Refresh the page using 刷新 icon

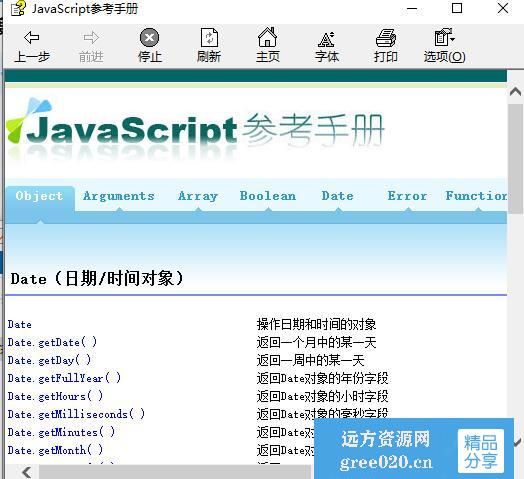pos(209,37)
